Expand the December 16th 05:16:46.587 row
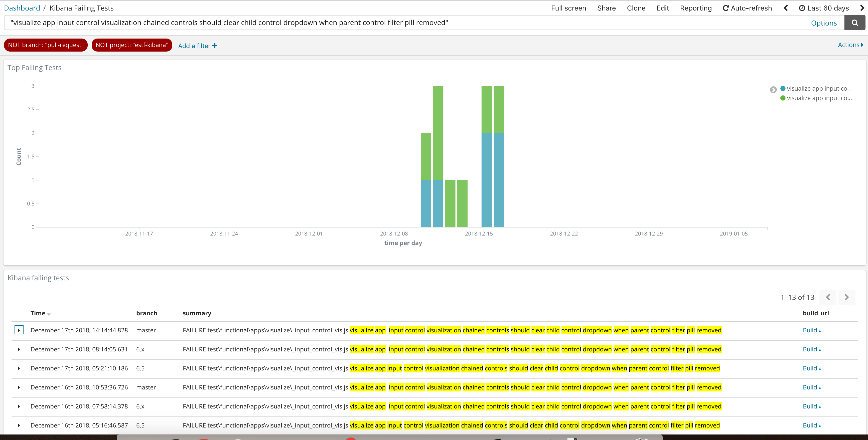The height and width of the screenshot is (440, 868). click(x=19, y=425)
